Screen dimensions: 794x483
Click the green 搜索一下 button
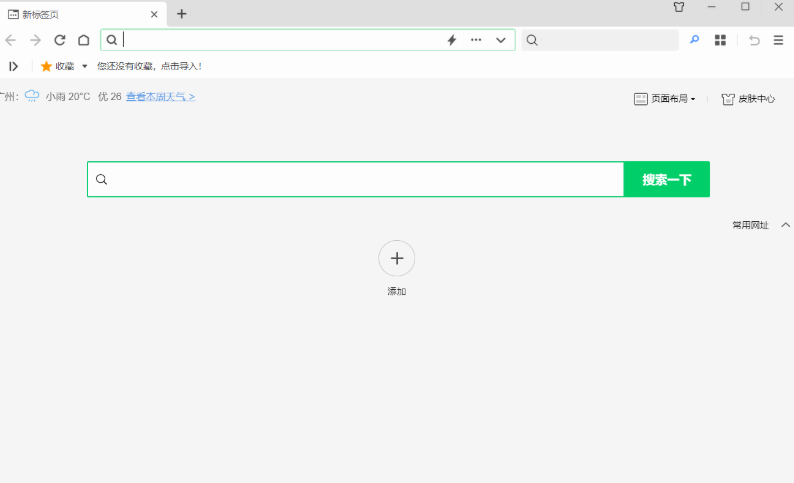pyautogui.click(x=666, y=180)
